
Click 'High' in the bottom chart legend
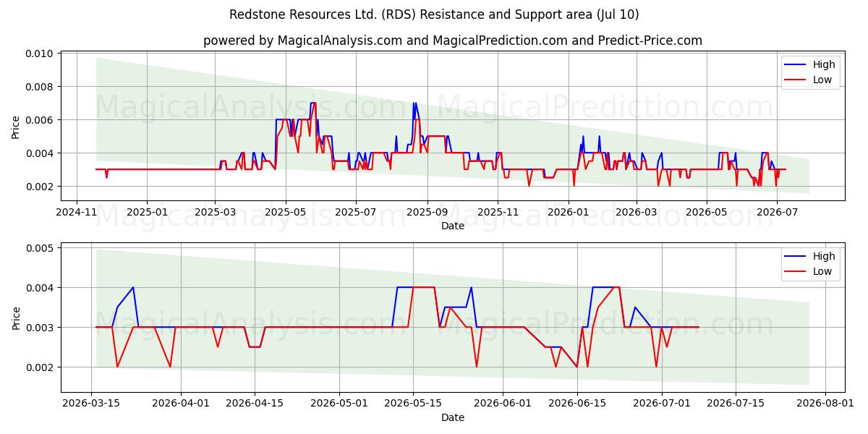(x=824, y=256)
